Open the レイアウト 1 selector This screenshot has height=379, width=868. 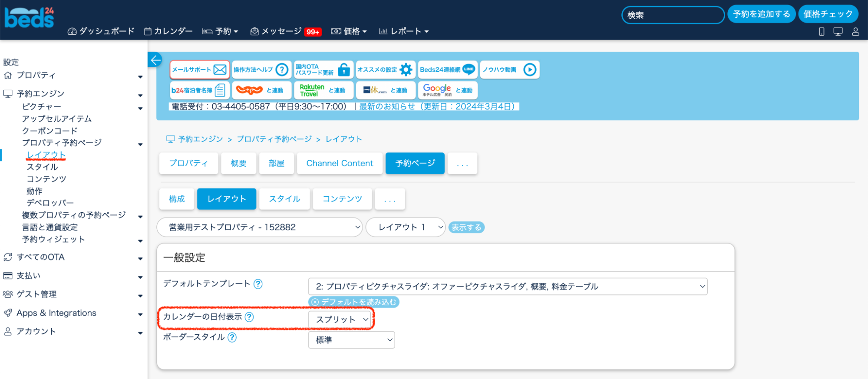(405, 227)
